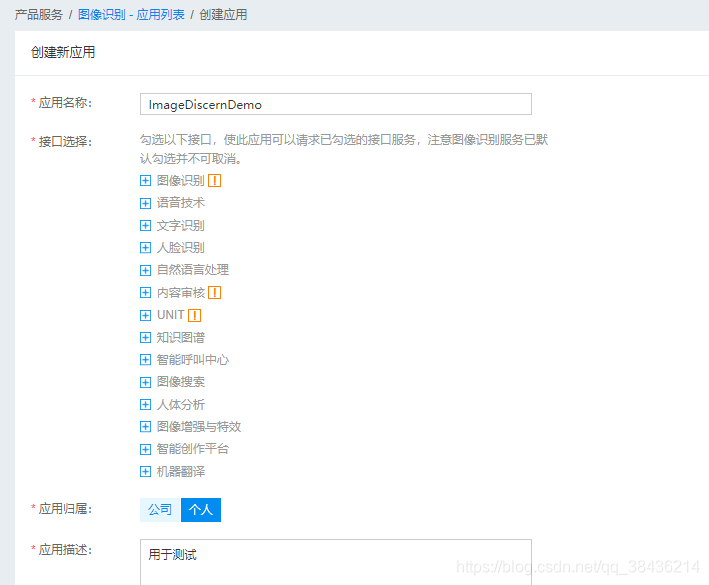This screenshot has height=585, width=709.
Task: Click the 应用描述 text area
Action: coord(336,562)
